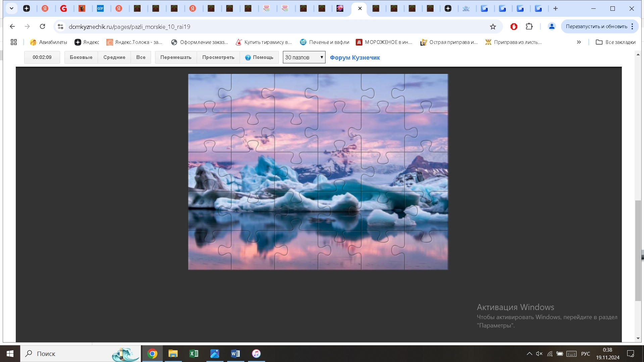The height and width of the screenshot is (362, 644).
Task: Close the active puzzle tab
Action: 360,8
